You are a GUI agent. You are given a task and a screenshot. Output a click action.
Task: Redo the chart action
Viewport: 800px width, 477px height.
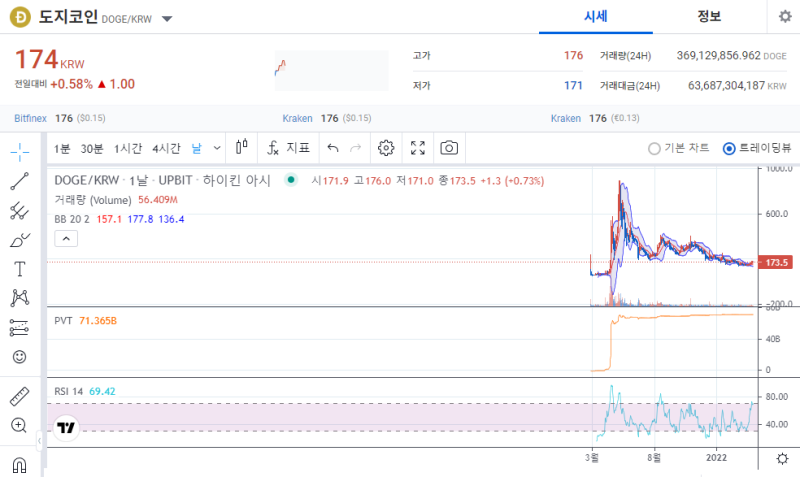[x=356, y=148]
